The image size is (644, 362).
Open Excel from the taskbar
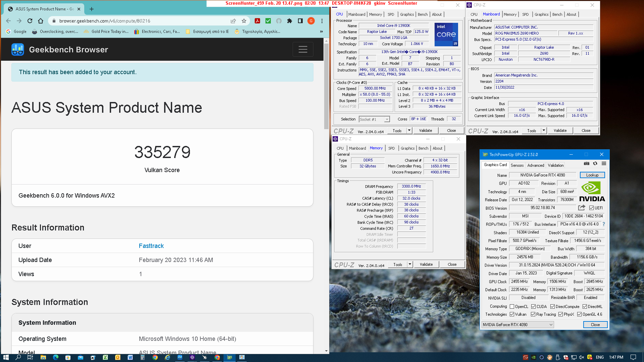click(105, 357)
